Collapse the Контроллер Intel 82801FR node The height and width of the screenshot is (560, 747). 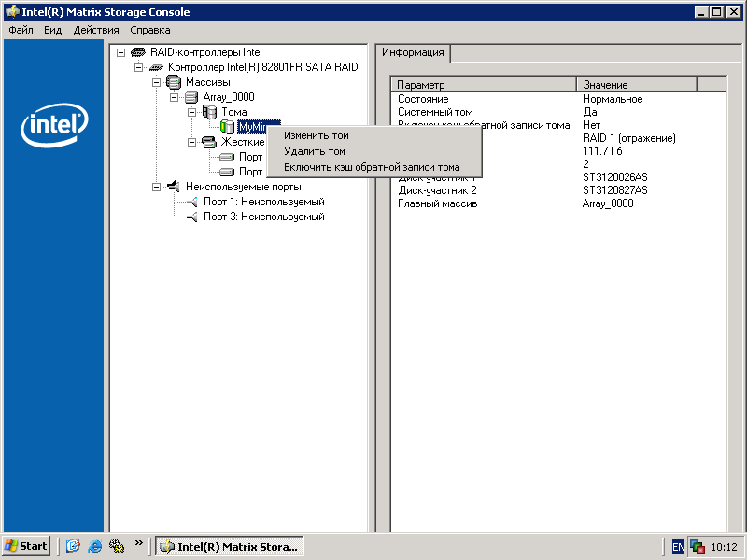click(138, 67)
